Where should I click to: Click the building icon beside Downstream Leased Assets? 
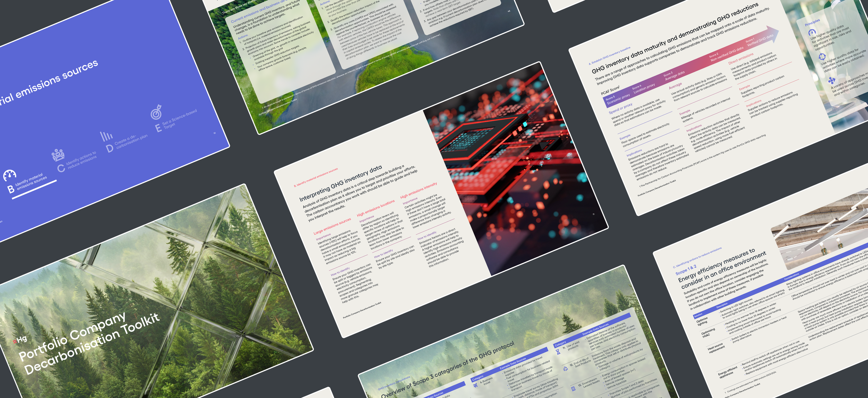[x=573, y=389]
